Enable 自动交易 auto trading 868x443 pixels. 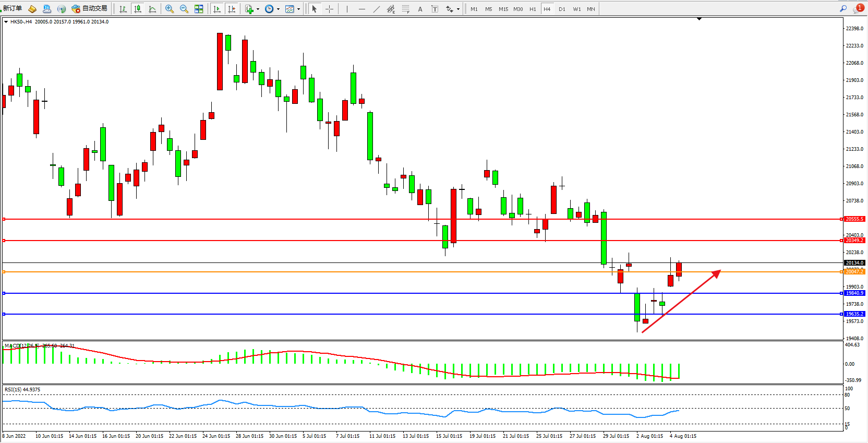tap(90, 8)
